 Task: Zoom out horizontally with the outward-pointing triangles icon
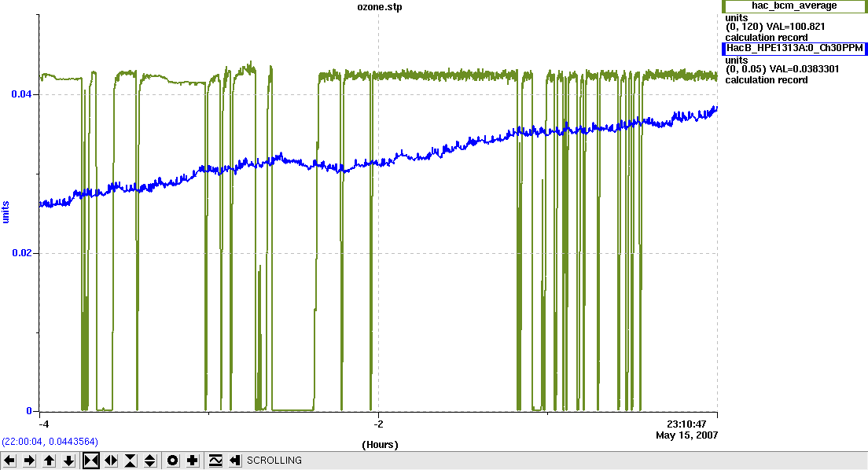click(x=111, y=460)
